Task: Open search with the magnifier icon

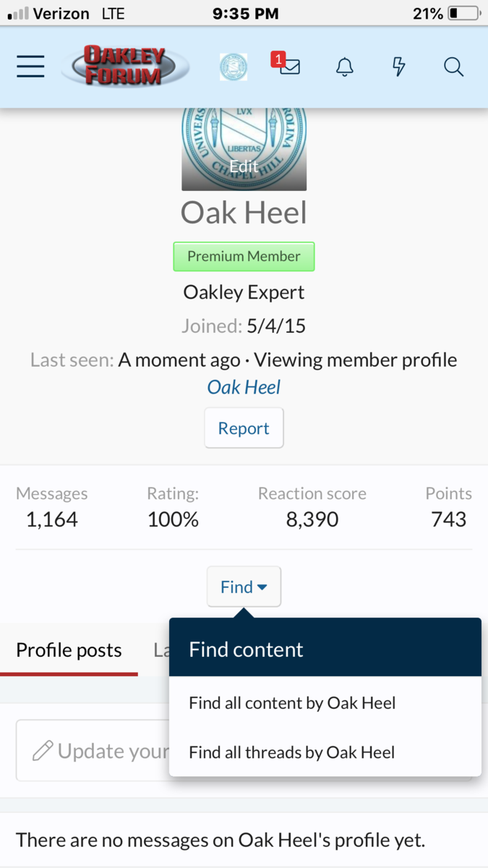Action: [x=453, y=67]
